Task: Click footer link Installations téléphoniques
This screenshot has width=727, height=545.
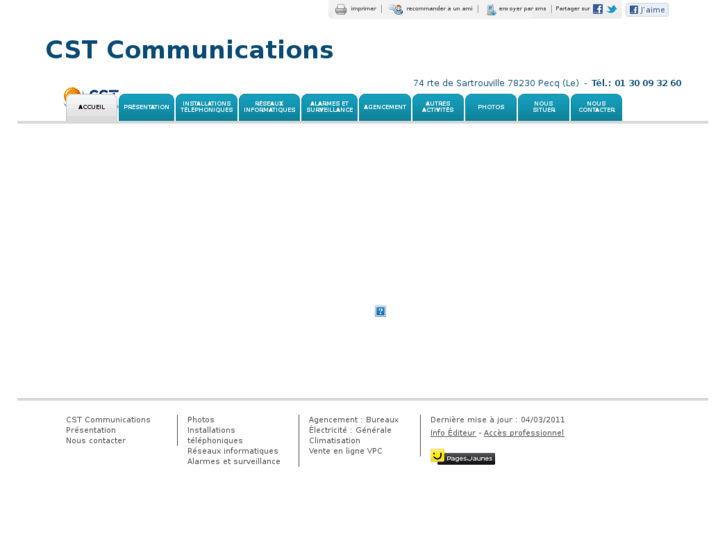Action: point(215,436)
